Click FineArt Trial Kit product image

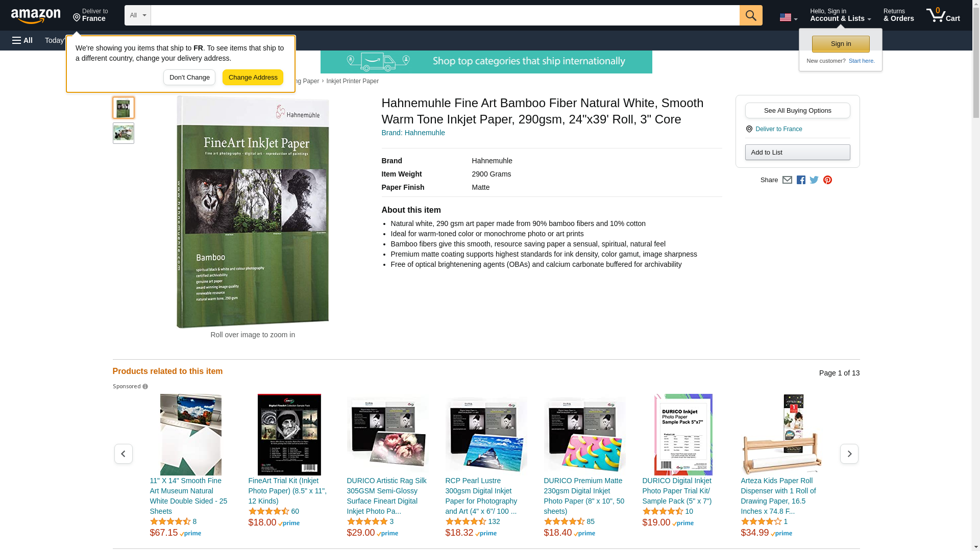(289, 435)
